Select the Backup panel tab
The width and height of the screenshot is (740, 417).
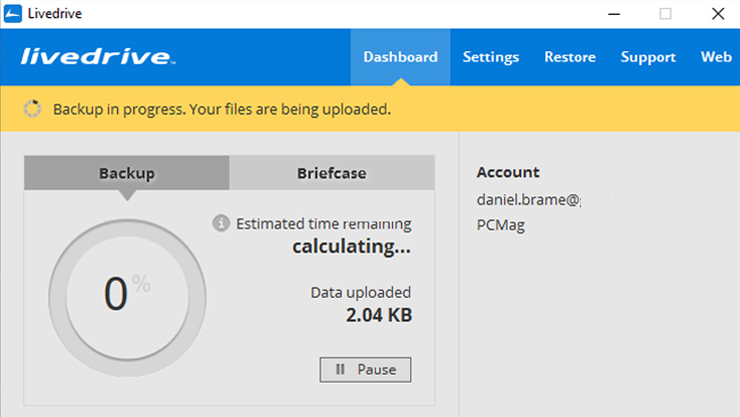127,173
